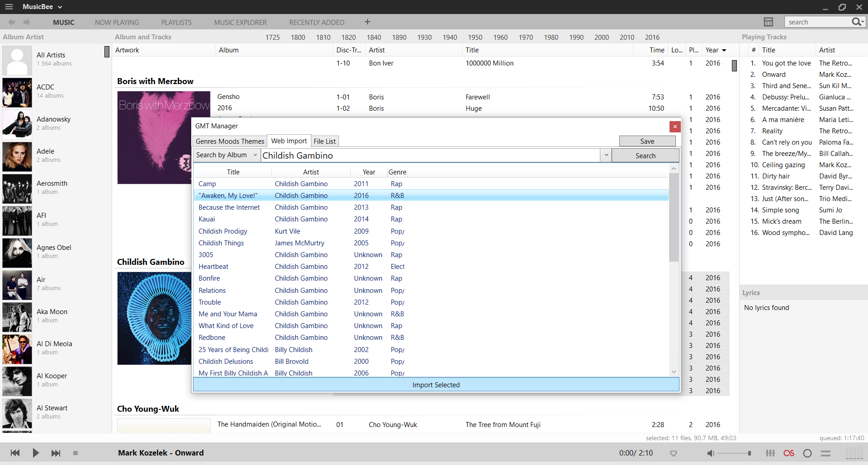Select the Genres Moods Themes tab

click(x=230, y=141)
